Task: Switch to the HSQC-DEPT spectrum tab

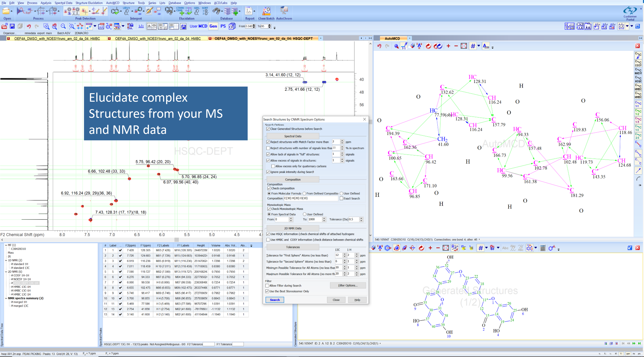Action: [263, 39]
